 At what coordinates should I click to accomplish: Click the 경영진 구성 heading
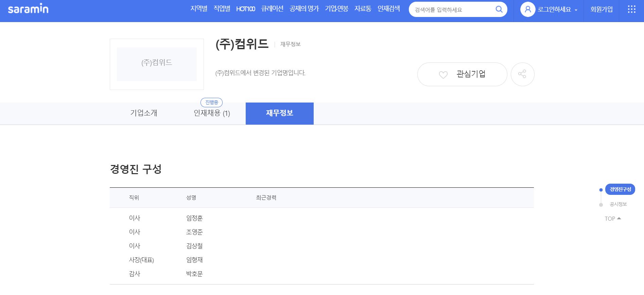[136, 169]
